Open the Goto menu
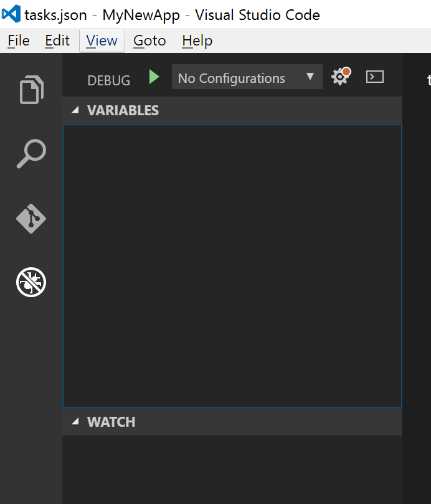This screenshot has width=431, height=504. [x=149, y=40]
